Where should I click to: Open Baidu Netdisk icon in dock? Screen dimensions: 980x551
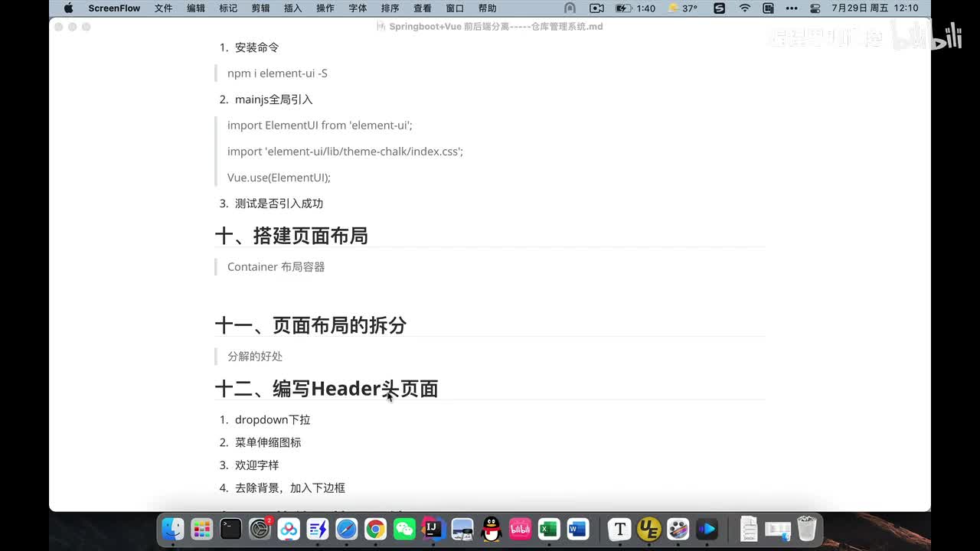click(289, 529)
